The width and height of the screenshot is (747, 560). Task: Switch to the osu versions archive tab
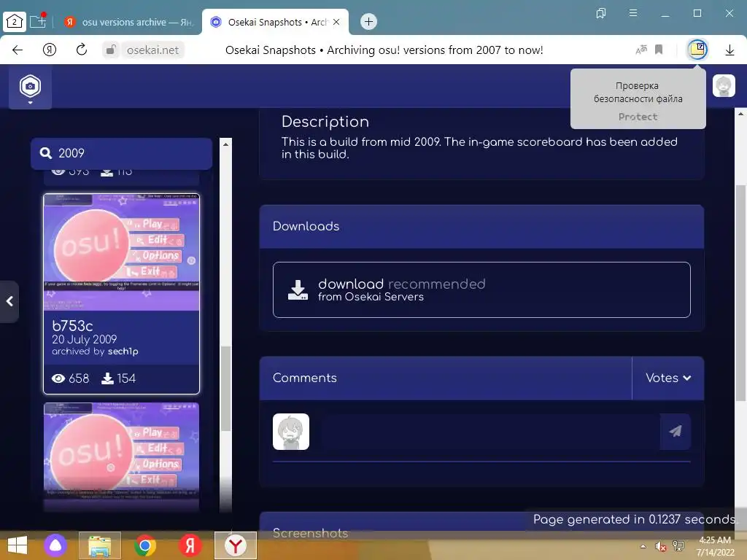(x=128, y=22)
